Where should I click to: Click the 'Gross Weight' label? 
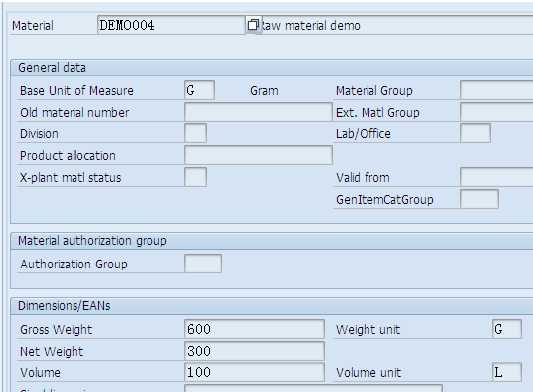56,329
